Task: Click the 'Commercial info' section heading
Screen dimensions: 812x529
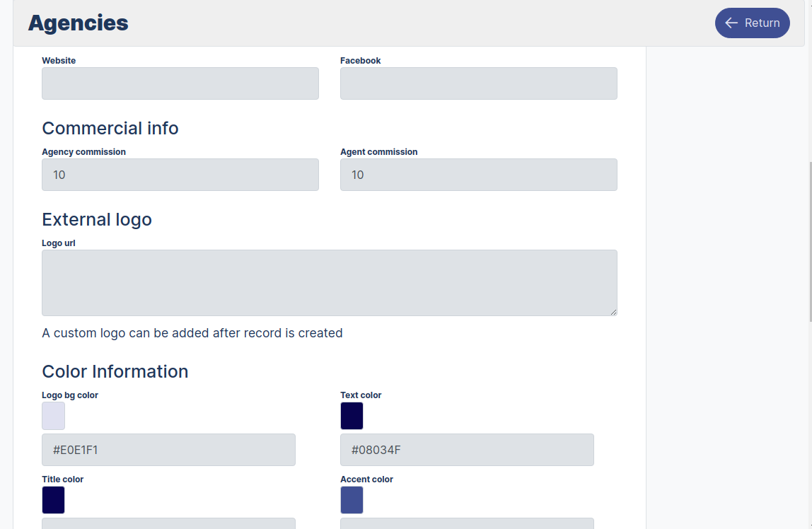Action: (x=110, y=128)
